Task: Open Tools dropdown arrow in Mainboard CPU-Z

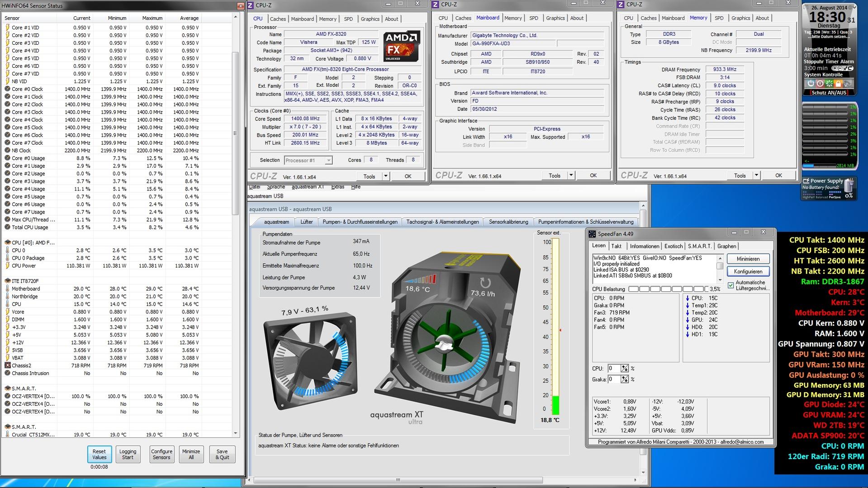Action: (x=571, y=175)
